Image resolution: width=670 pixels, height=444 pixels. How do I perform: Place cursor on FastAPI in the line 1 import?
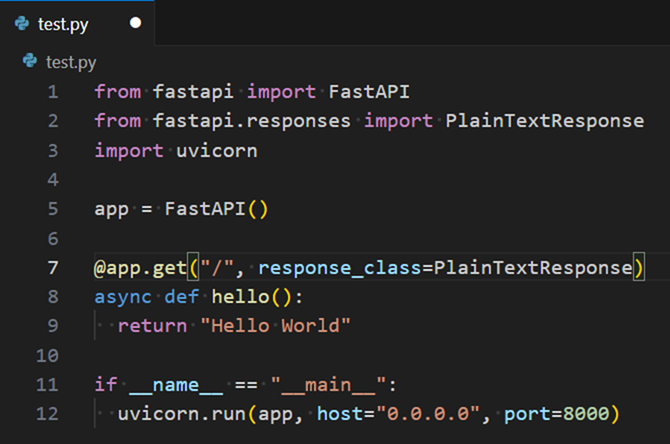click(x=369, y=92)
